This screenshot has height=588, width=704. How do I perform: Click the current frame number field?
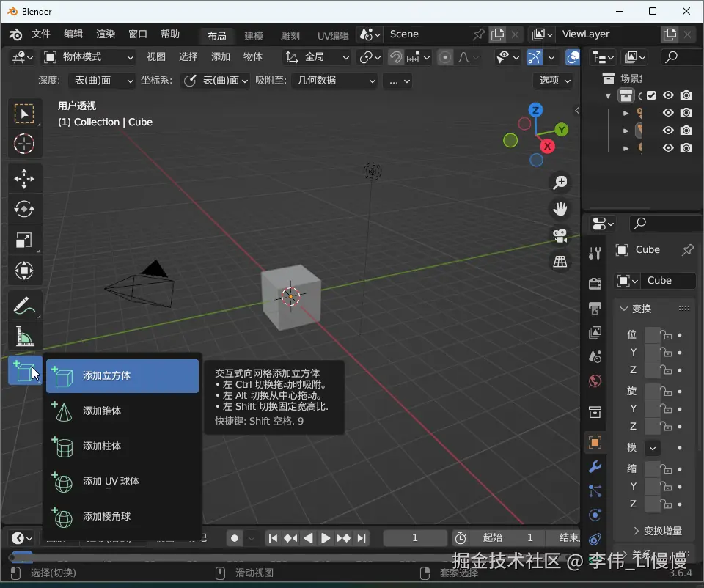pyautogui.click(x=414, y=538)
